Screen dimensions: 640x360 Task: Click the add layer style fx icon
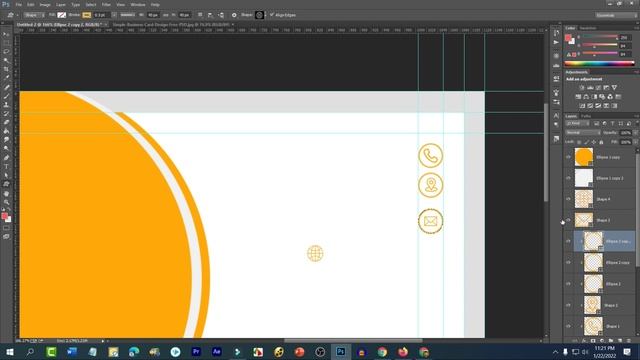584,340
